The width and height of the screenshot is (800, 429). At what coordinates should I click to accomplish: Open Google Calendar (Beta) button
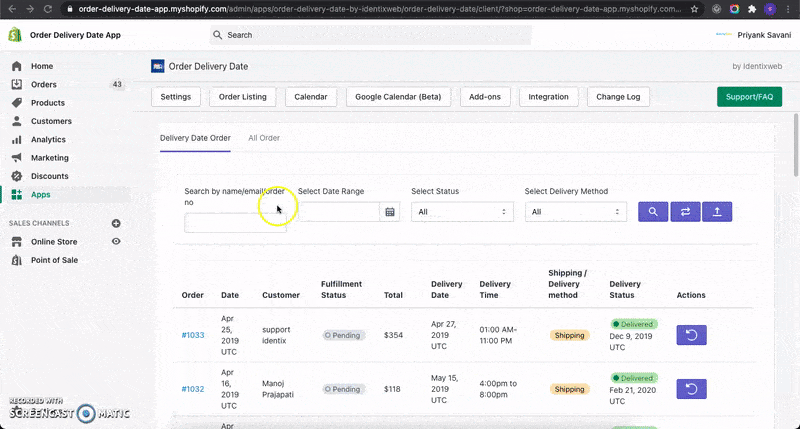click(398, 97)
